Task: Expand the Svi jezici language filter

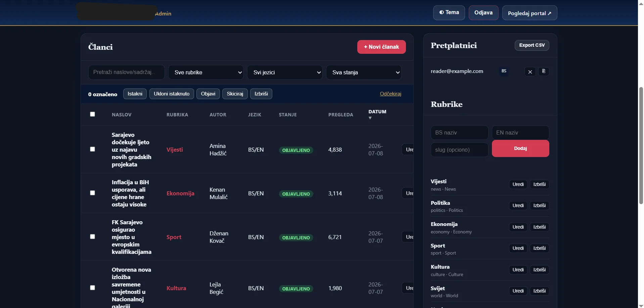Action: pos(285,72)
